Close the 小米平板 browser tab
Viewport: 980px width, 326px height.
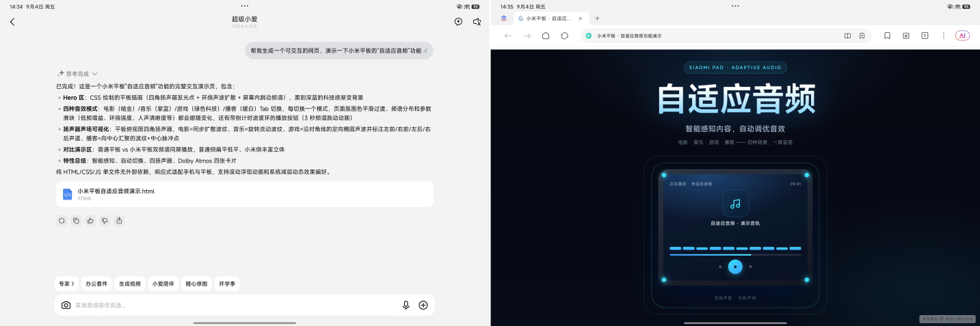[x=581, y=18]
